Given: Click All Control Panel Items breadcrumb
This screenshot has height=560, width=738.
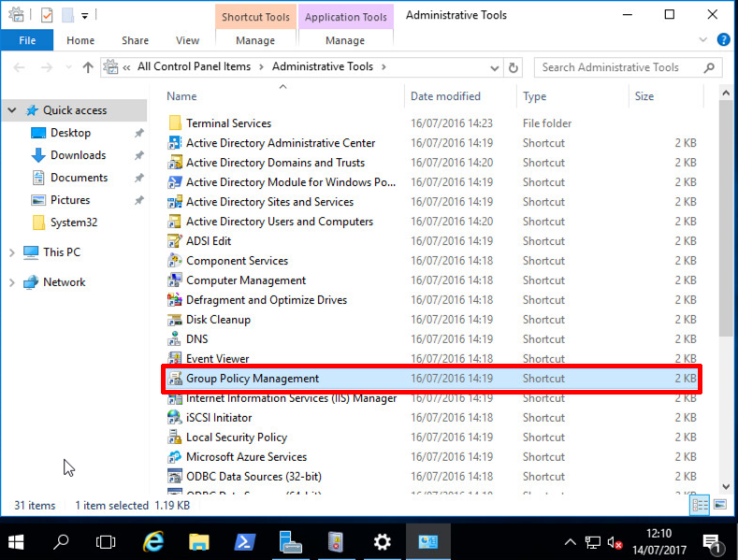Looking at the screenshot, I should pos(194,66).
